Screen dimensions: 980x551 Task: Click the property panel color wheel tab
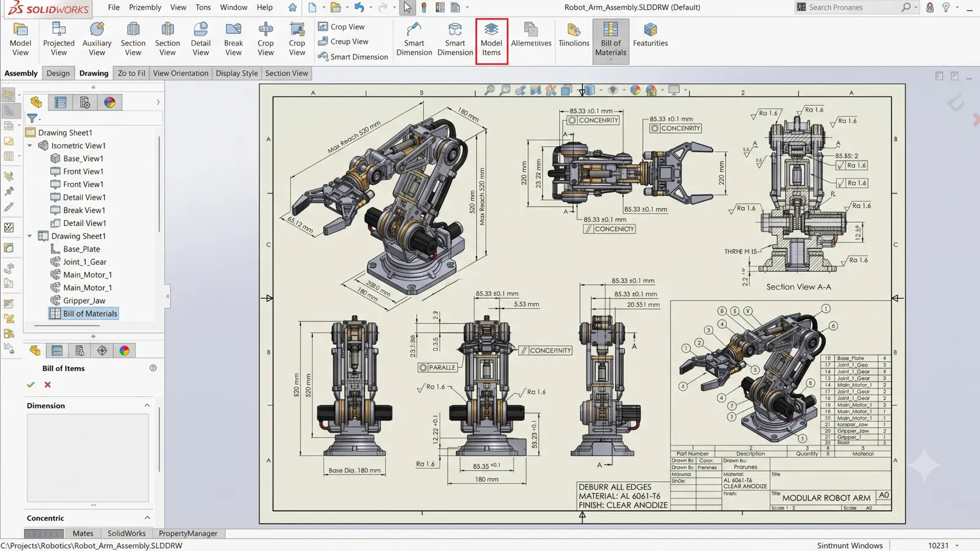[124, 351]
